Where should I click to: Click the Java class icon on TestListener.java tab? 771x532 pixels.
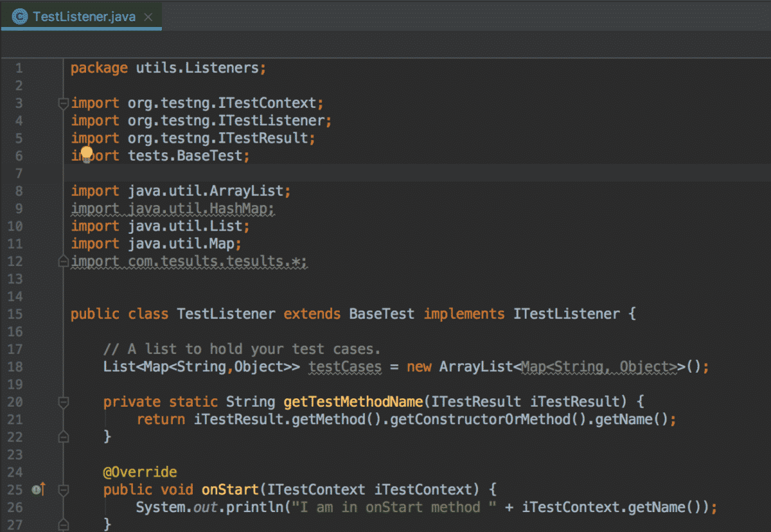(20, 16)
